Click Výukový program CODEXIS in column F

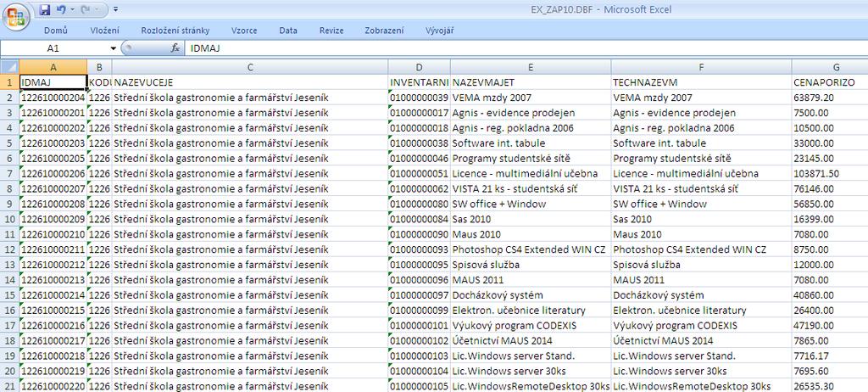[x=701, y=326]
